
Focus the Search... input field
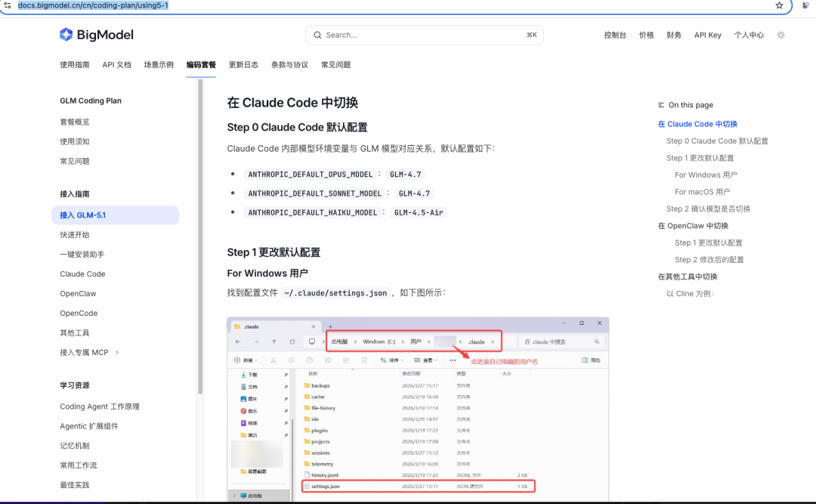point(424,35)
